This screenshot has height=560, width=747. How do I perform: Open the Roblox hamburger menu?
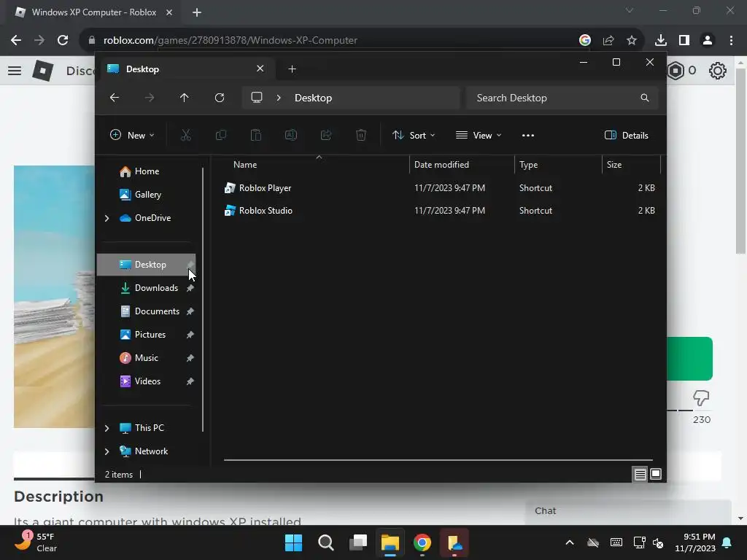15,71
